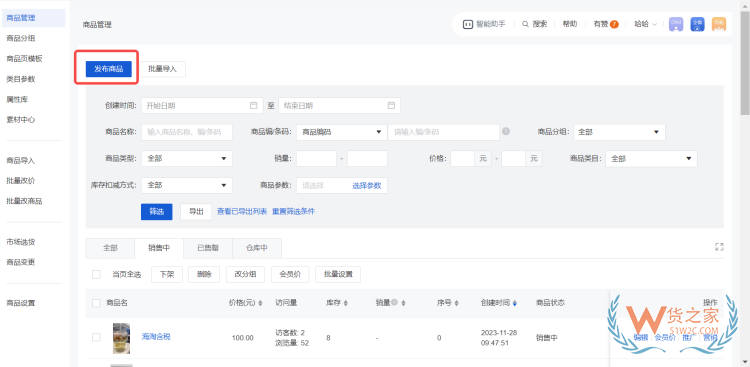Toggle fullscreen table expand icon
The image size is (750, 367).
coord(719,247)
